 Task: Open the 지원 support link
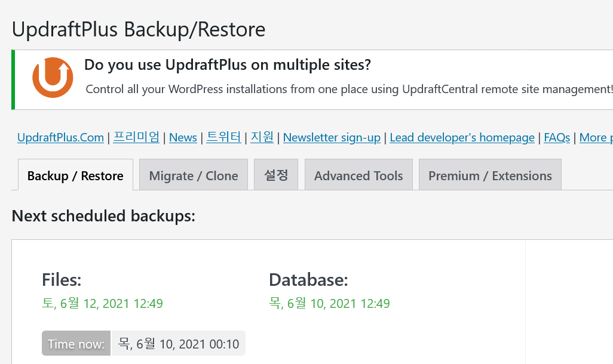click(x=262, y=137)
